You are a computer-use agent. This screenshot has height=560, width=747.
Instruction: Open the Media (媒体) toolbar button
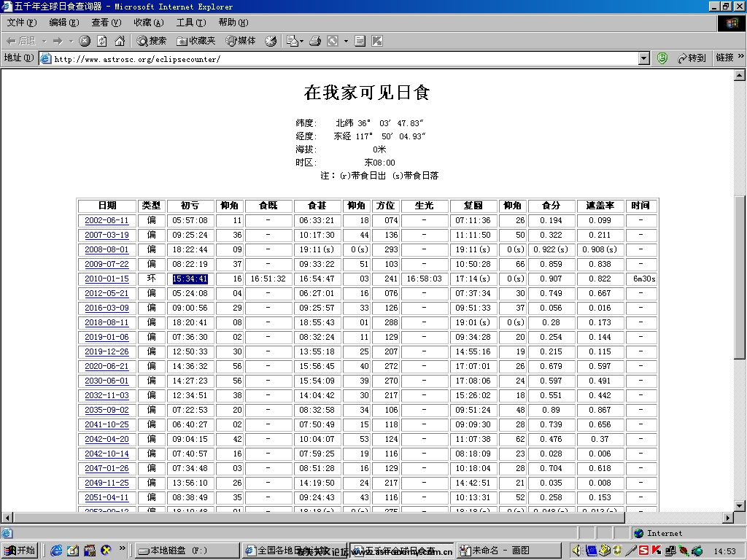[241, 41]
